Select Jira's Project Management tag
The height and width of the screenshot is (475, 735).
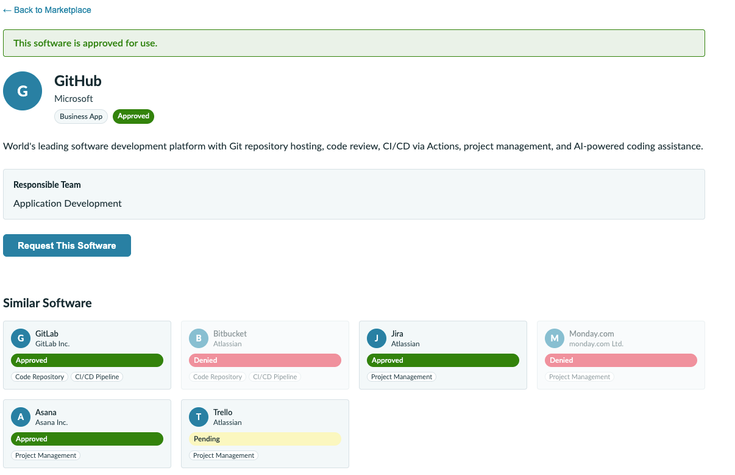click(402, 377)
